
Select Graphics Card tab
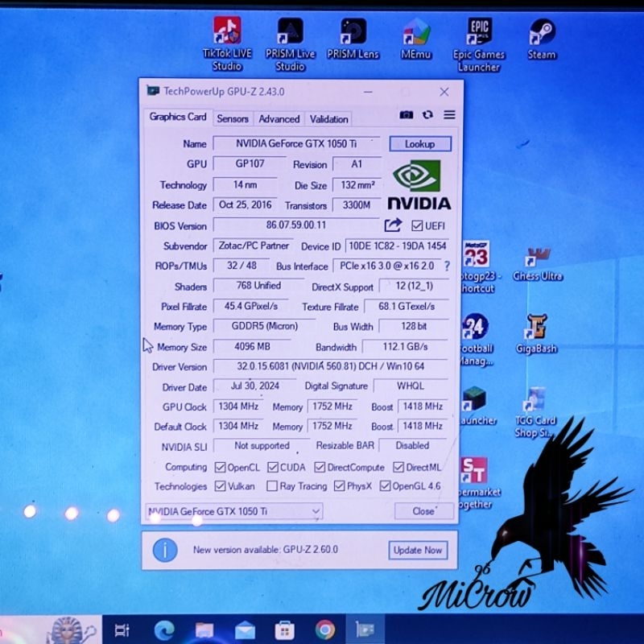[178, 117]
